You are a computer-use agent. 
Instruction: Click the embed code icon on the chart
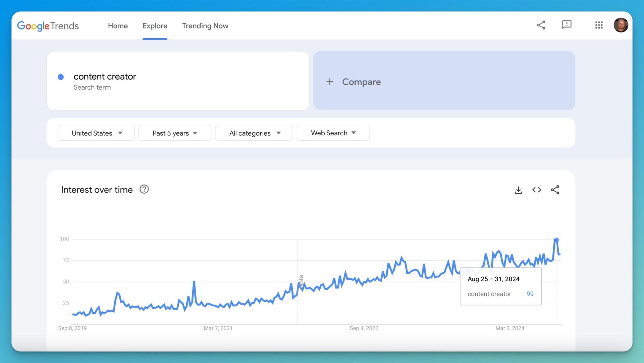(536, 190)
